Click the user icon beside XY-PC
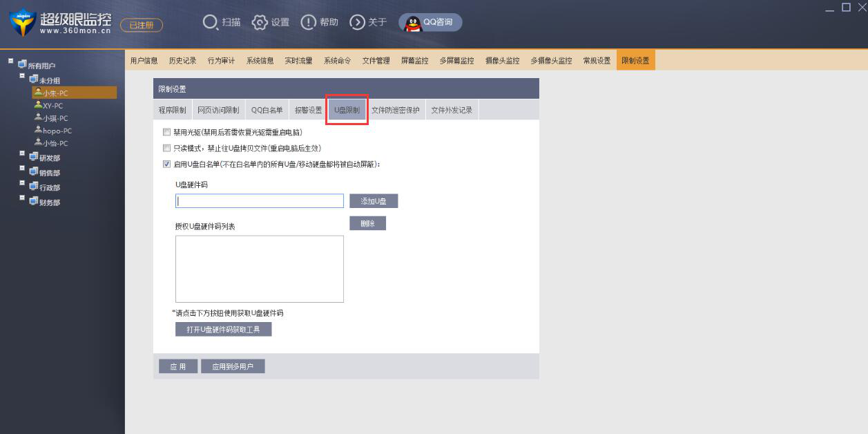This screenshot has width=868, height=434. (38, 105)
